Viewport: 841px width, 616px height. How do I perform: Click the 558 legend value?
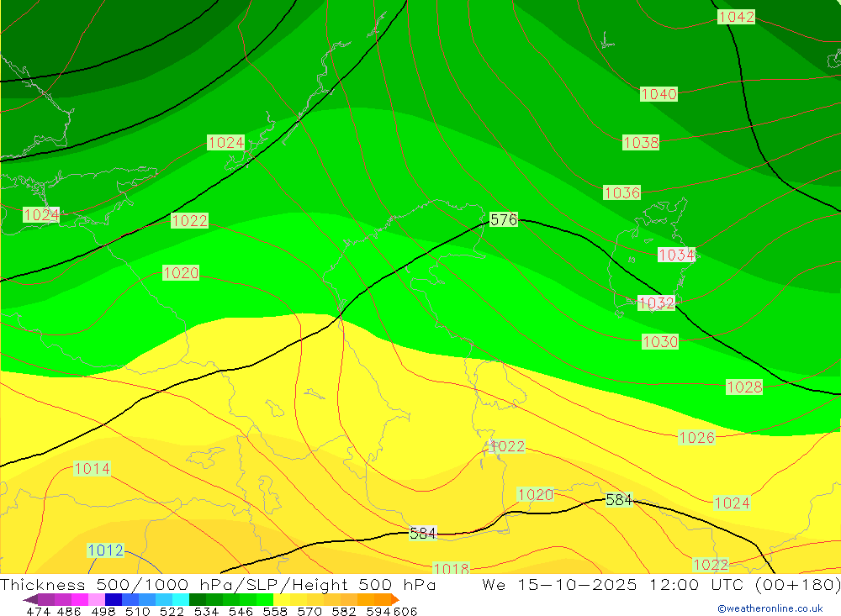tap(275, 611)
